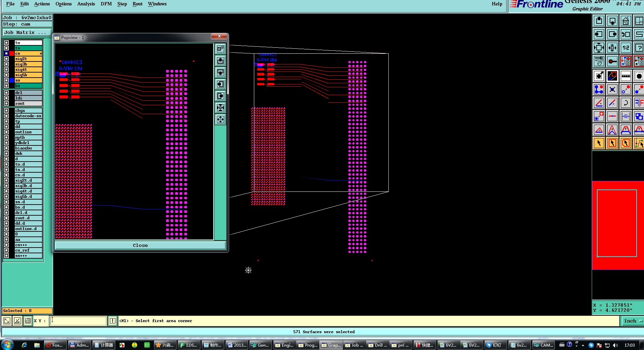Open the Inch units dropdown
This screenshot has height=350, width=644.
[x=632, y=321]
